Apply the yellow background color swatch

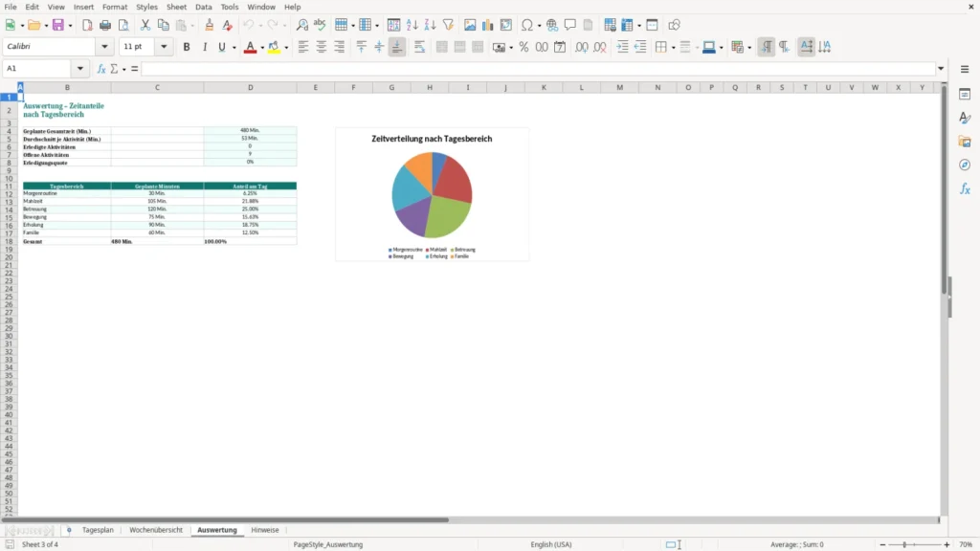tap(275, 47)
